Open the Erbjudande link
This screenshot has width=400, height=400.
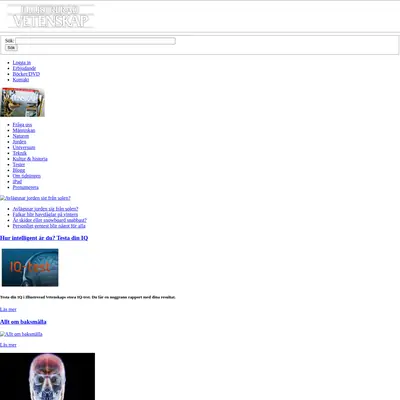[x=24, y=68]
